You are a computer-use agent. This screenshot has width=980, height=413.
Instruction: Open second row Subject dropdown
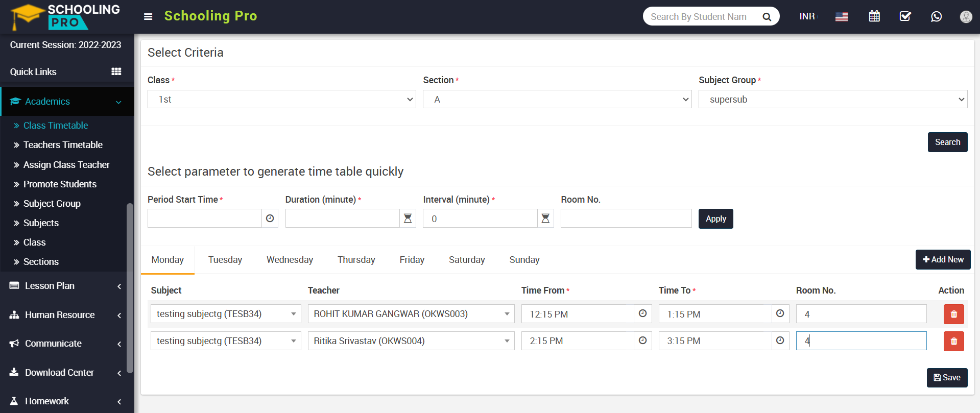(226, 341)
